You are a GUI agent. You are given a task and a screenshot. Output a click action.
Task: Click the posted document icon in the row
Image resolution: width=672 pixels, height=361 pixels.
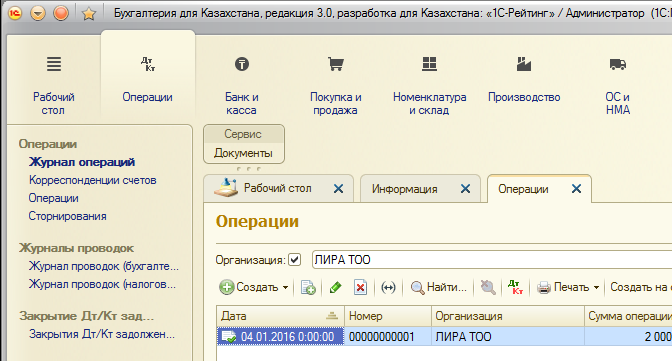tap(228, 337)
